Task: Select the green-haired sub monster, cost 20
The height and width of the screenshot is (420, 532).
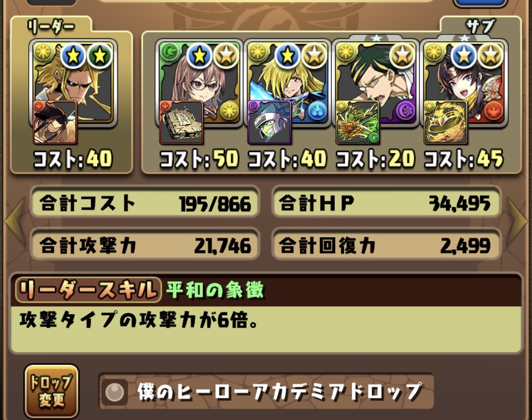Action: (375, 83)
